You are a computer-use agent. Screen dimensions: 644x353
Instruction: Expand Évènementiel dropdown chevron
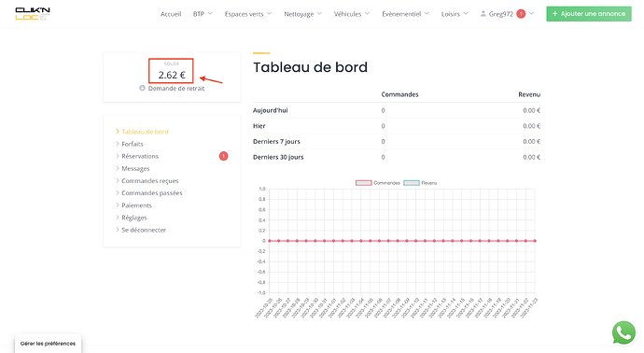click(427, 14)
